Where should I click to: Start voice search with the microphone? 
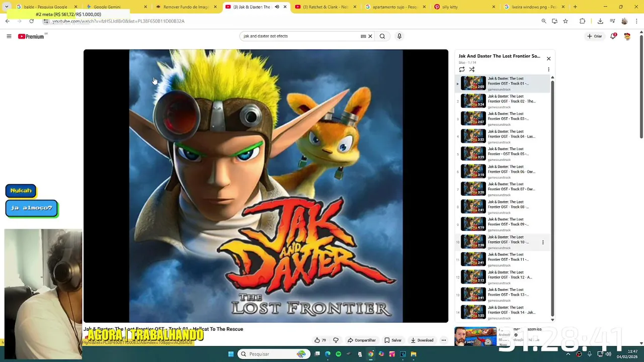(x=399, y=36)
